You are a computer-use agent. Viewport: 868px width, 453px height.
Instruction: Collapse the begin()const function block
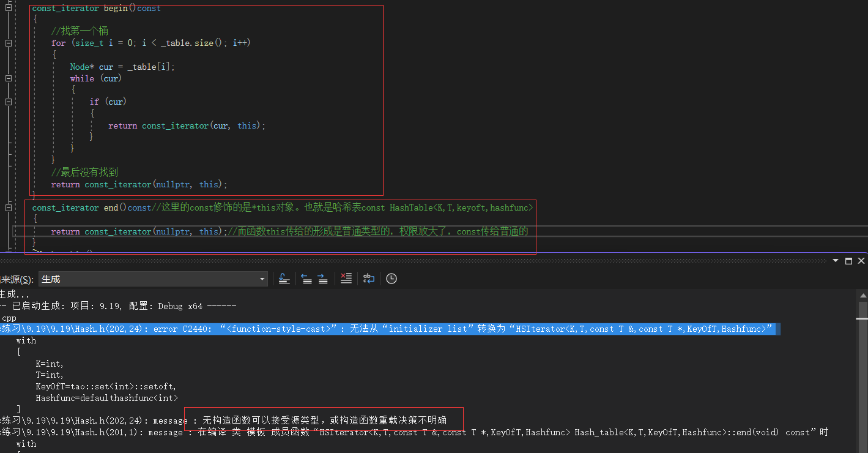tap(8, 9)
